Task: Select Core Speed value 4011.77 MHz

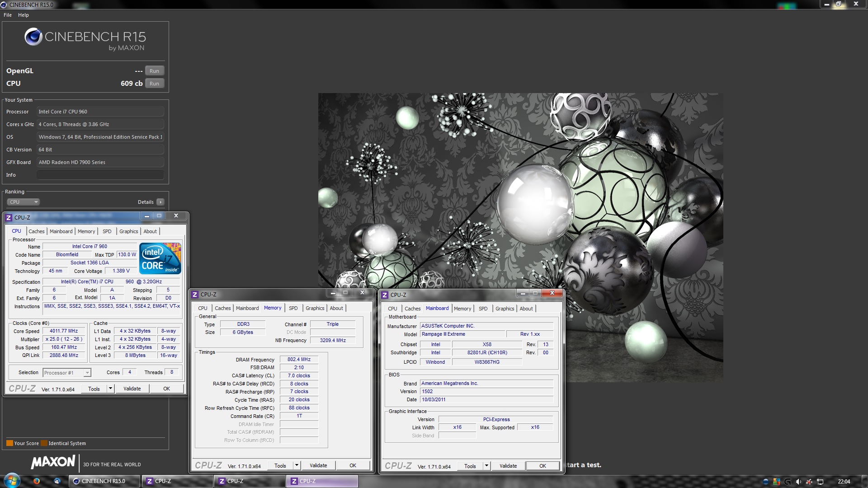Action: tap(64, 331)
